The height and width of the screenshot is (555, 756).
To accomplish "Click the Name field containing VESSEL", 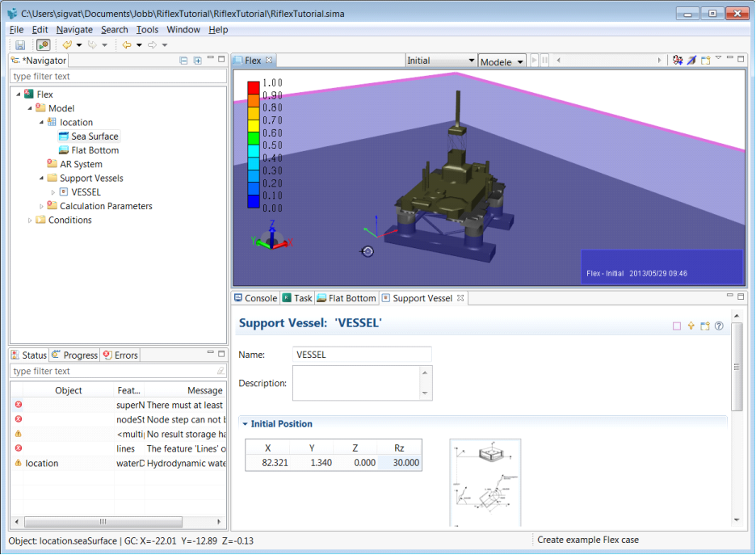I will pos(362,355).
